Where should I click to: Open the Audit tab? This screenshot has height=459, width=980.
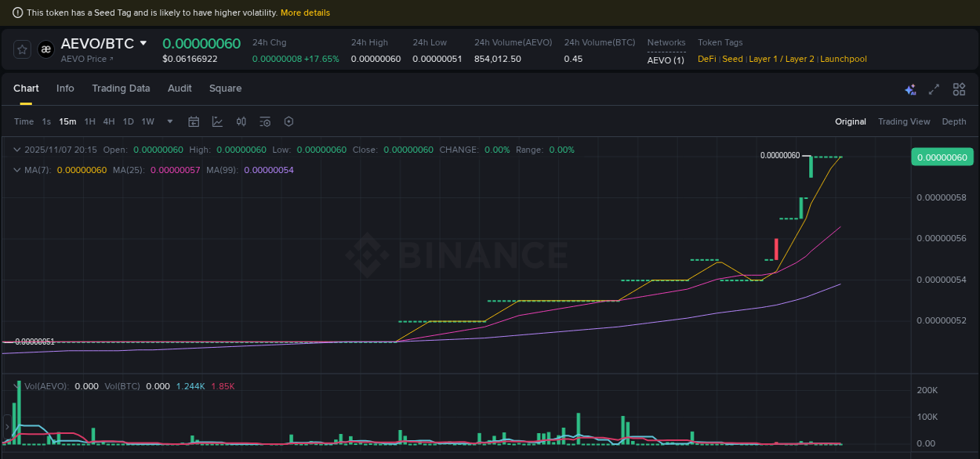pos(180,89)
